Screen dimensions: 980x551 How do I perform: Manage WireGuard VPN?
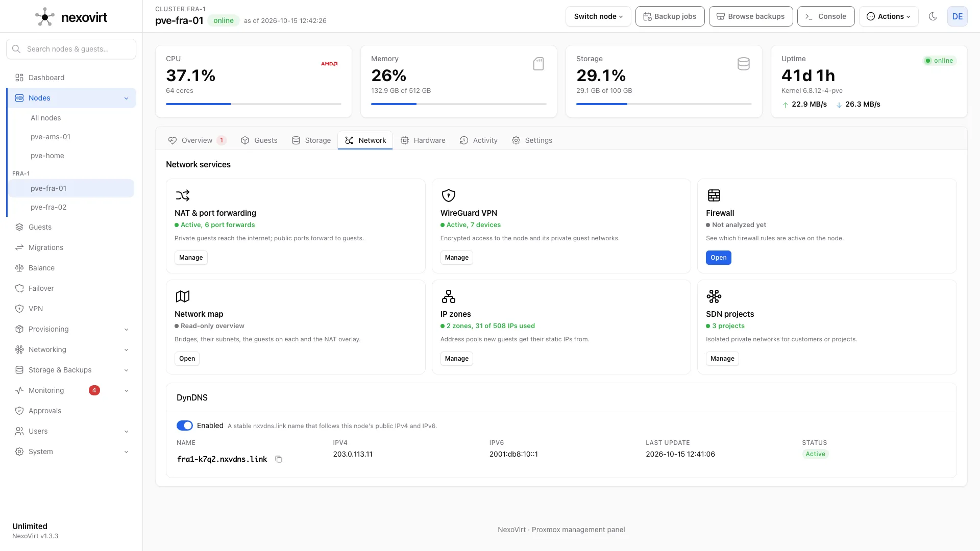pos(456,258)
